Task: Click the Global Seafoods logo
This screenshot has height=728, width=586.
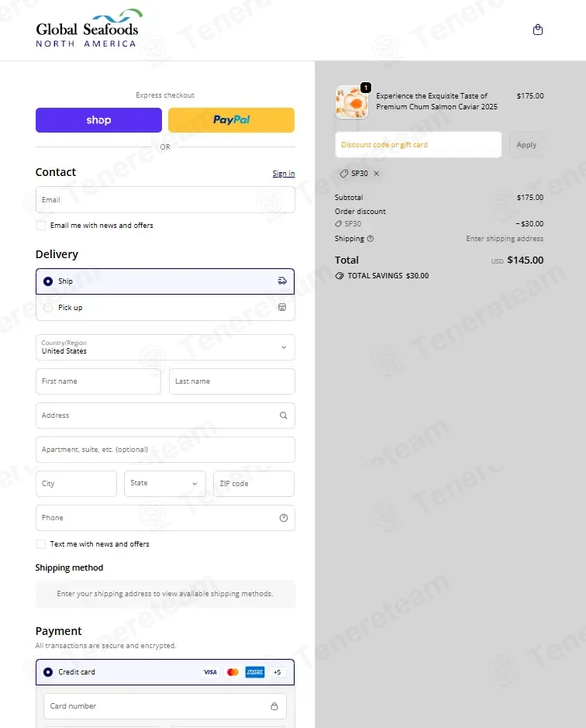Action: point(88,29)
